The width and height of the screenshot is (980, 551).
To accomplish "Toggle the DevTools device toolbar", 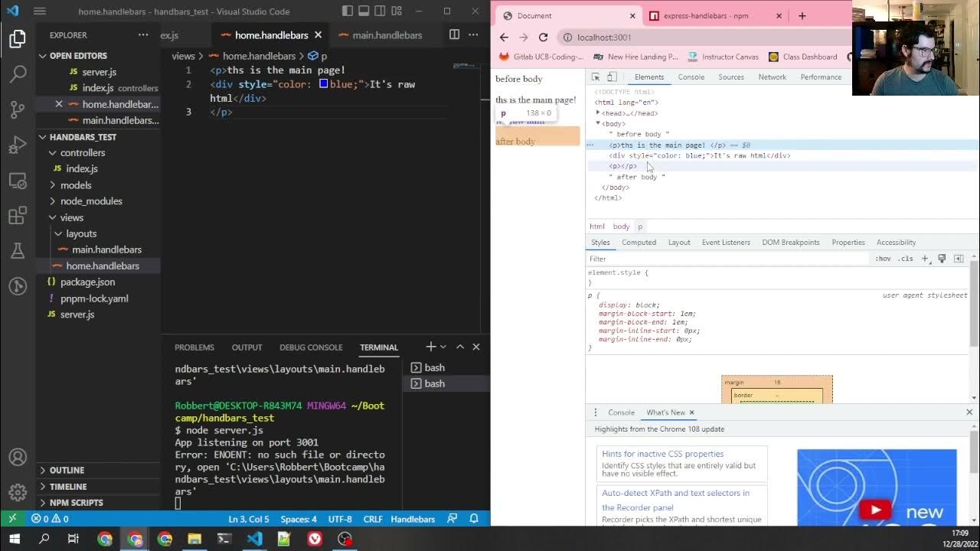I will click(612, 77).
